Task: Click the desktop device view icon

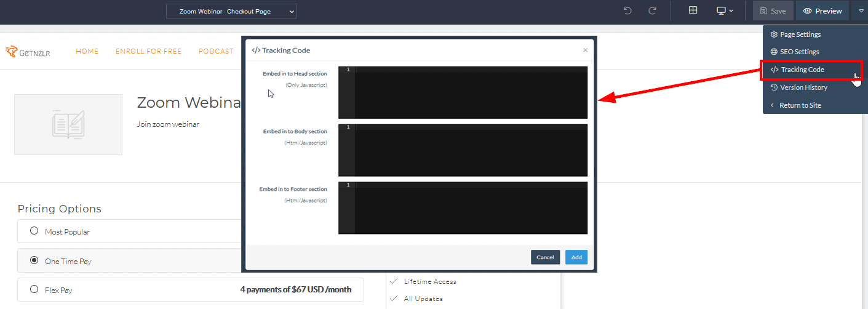Action: tap(725, 11)
